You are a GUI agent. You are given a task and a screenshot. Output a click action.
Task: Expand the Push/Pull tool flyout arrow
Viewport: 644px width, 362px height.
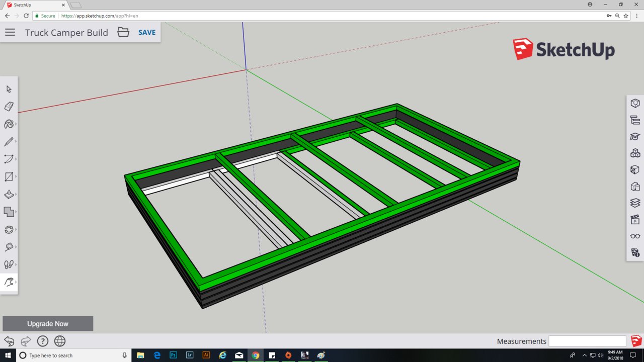(16, 195)
